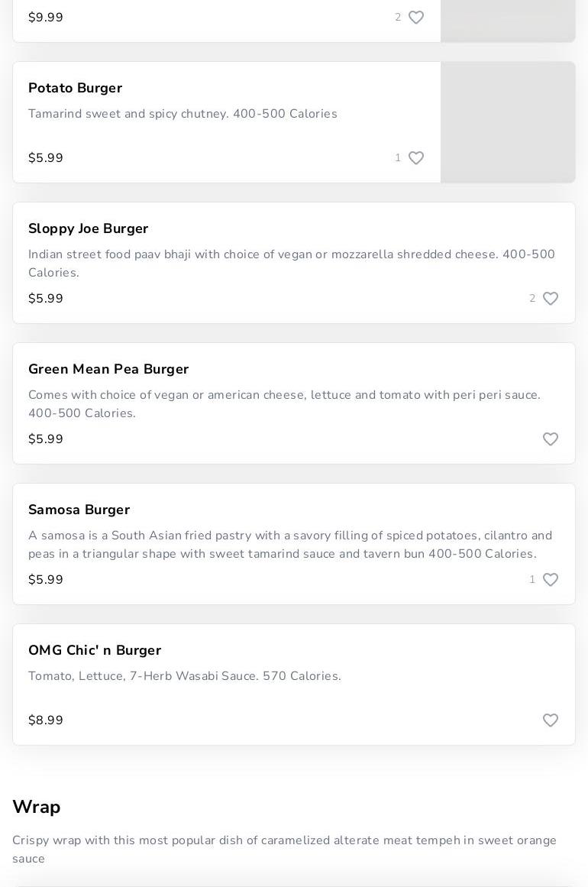Click the Green Mean Pea Burger peri peri description
Viewport: 588px width, 887px height.
(284, 404)
